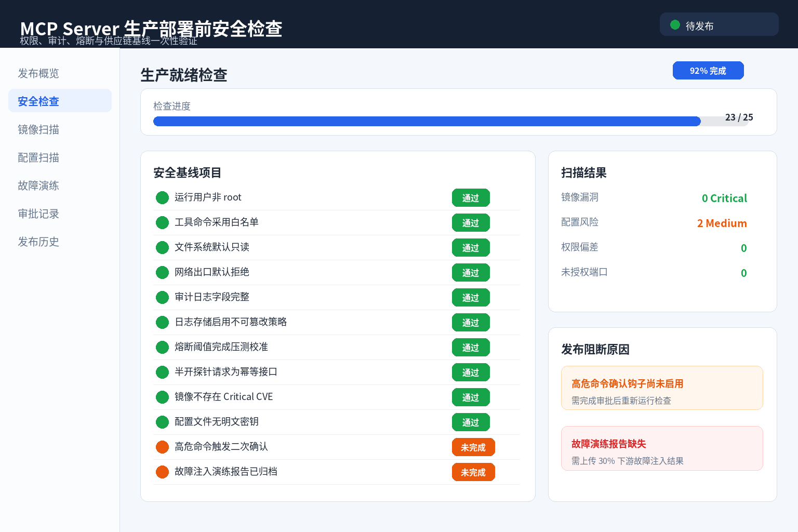The width and height of the screenshot is (798, 532).
Task: Click the 网络出口默认拒绝 item text
Action: [x=212, y=272]
